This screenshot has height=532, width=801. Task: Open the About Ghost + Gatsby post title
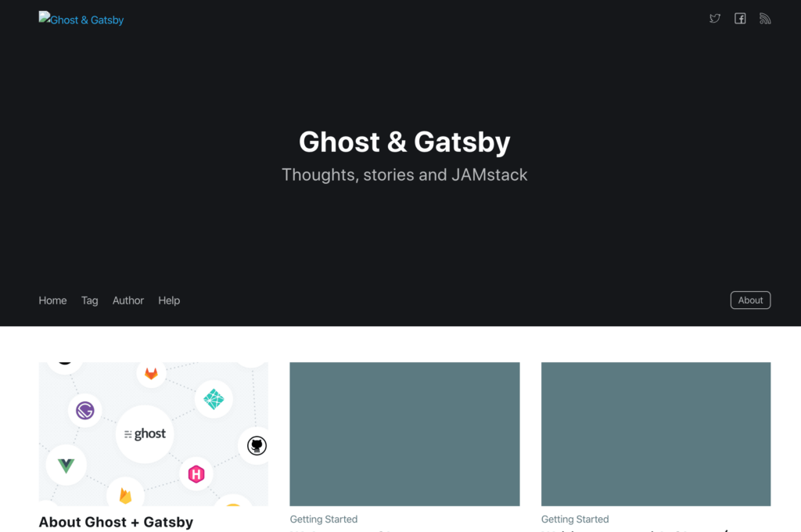(116, 522)
